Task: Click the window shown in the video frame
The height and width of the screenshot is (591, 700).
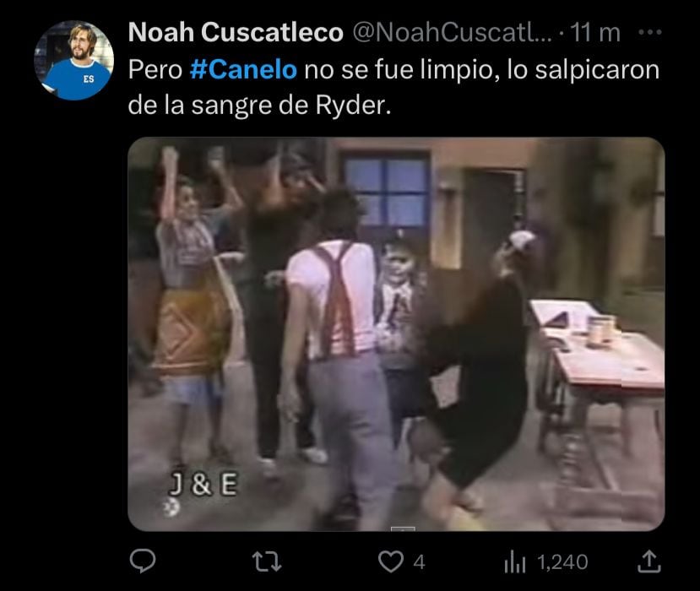Action: [385, 191]
